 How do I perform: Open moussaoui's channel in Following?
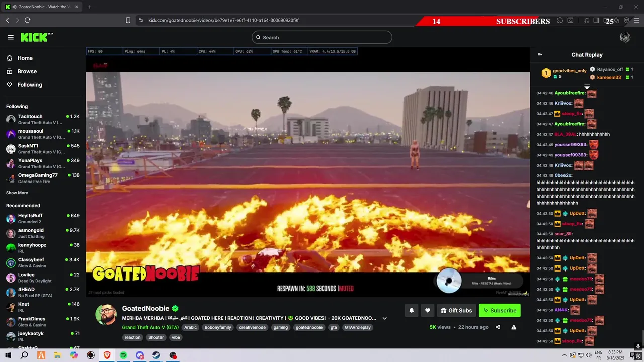click(x=43, y=134)
